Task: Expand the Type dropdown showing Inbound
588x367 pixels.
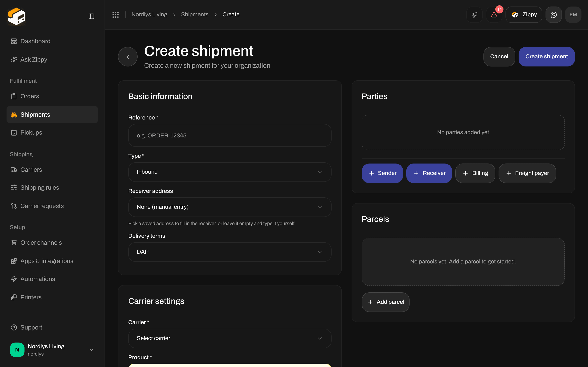Action: pos(230,172)
